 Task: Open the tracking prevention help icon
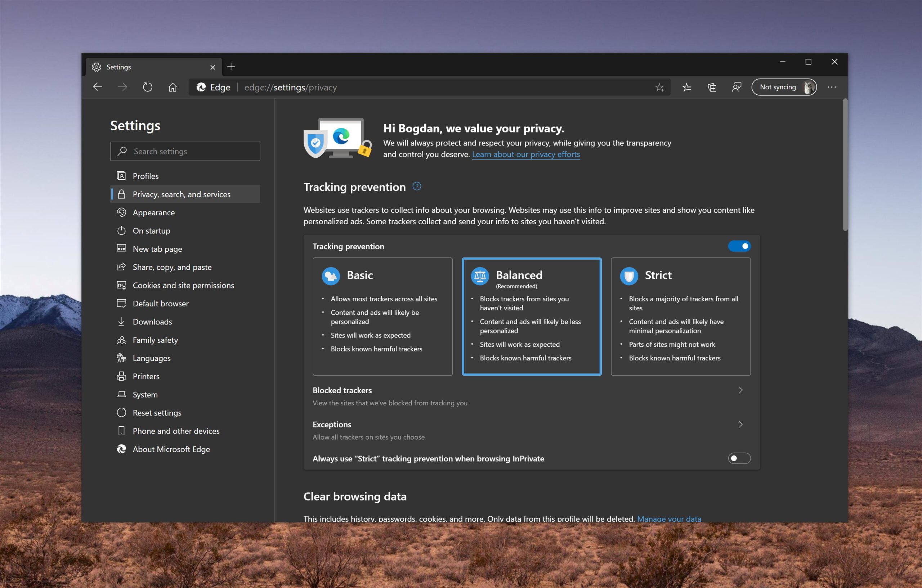pyautogui.click(x=417, y=187)
